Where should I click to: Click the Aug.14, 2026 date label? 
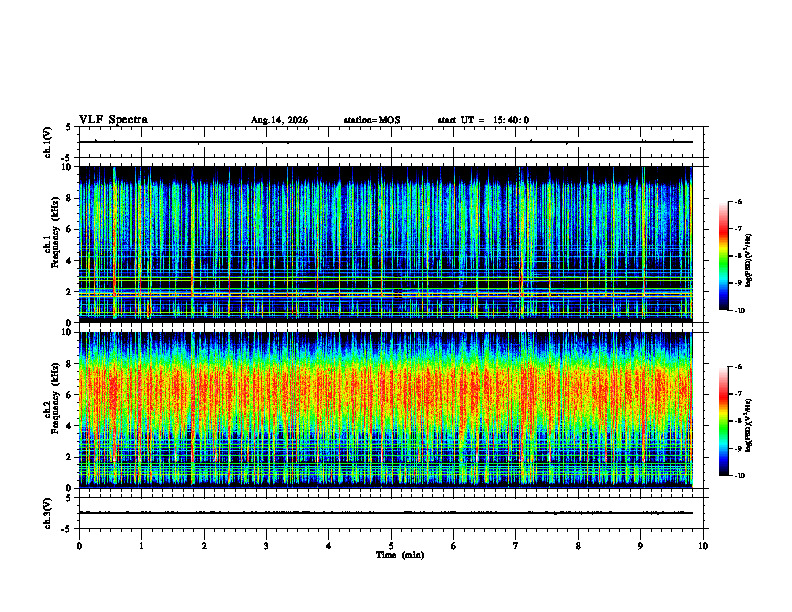pyautogui.click(x=279, y=120)
